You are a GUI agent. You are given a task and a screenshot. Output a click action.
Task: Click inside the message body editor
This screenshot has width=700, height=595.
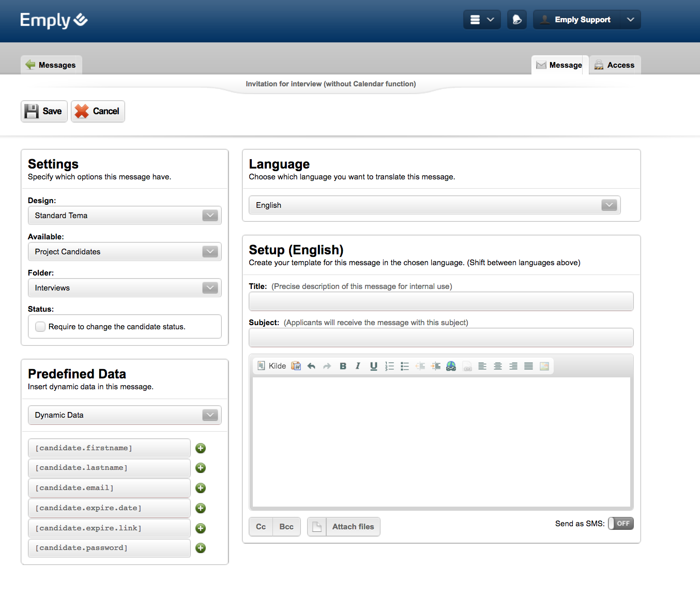441,442
